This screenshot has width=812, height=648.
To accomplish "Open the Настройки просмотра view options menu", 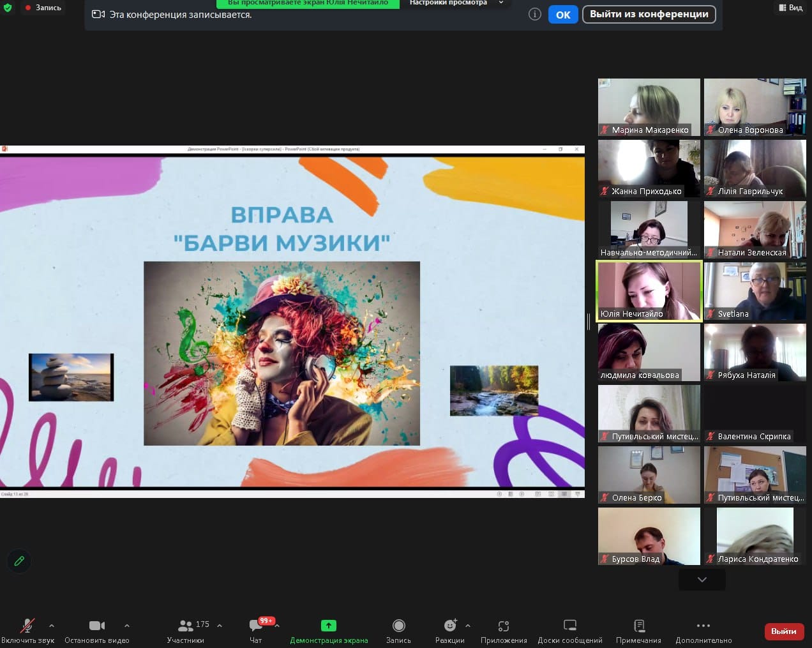I will (456, 3).
